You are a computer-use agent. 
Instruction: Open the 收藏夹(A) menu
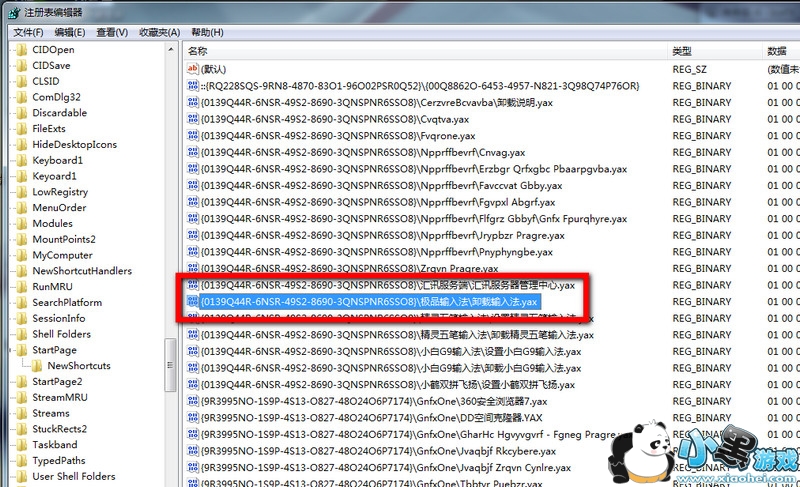click(x=159, y=33)
